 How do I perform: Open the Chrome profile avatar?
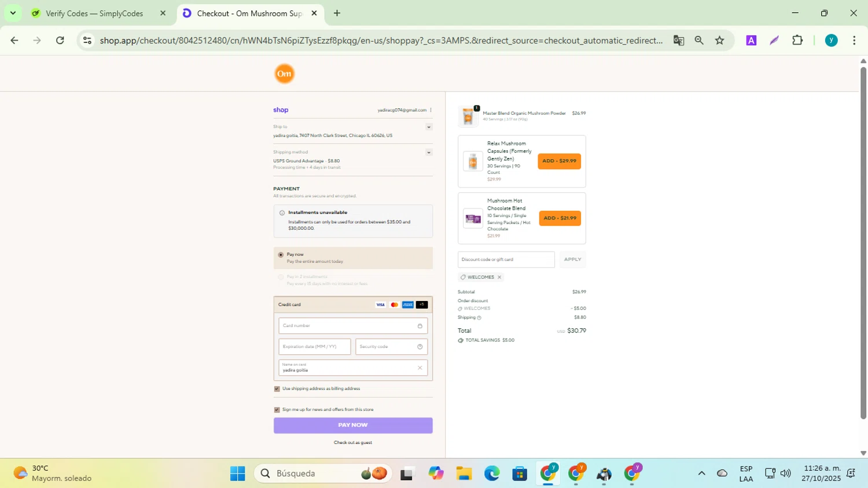831,41
